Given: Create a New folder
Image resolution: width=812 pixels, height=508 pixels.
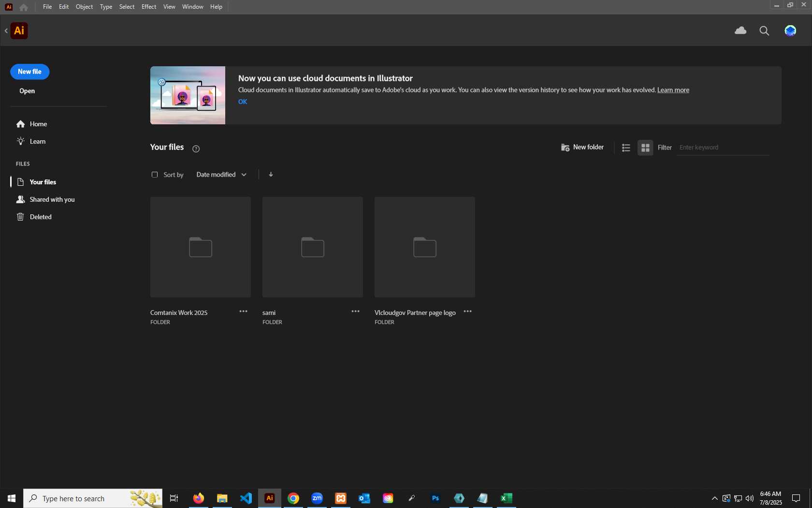Looking at the screenshot, I should point(582,147).
